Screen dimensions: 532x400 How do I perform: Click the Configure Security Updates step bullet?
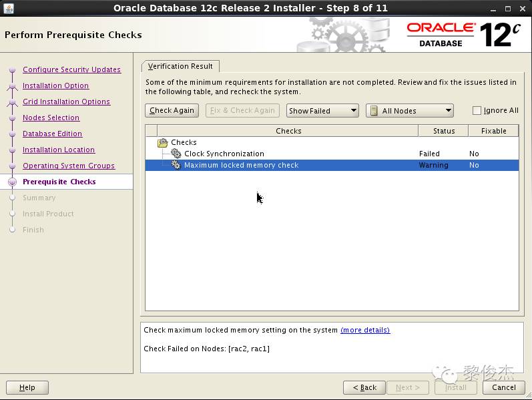tap(13, 70)
